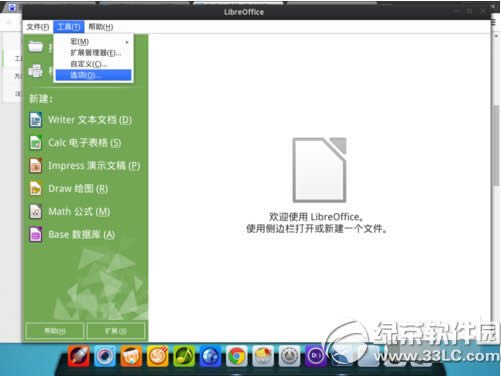The image size is (501, 376).
Task: Click the Draw drawing icon
Action: coord(36,189)
